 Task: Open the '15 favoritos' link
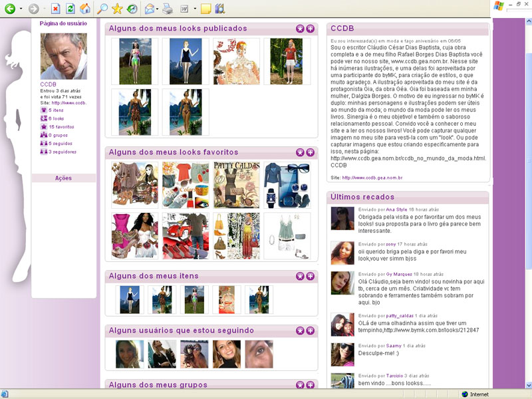tap(61, 126)
